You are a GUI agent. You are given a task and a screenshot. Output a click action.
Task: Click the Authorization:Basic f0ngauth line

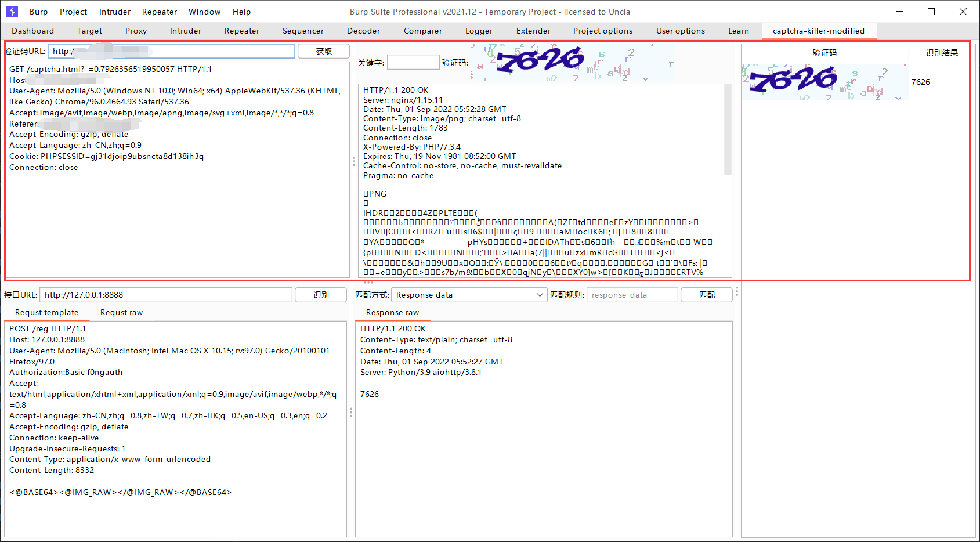[x=66, y=372]
